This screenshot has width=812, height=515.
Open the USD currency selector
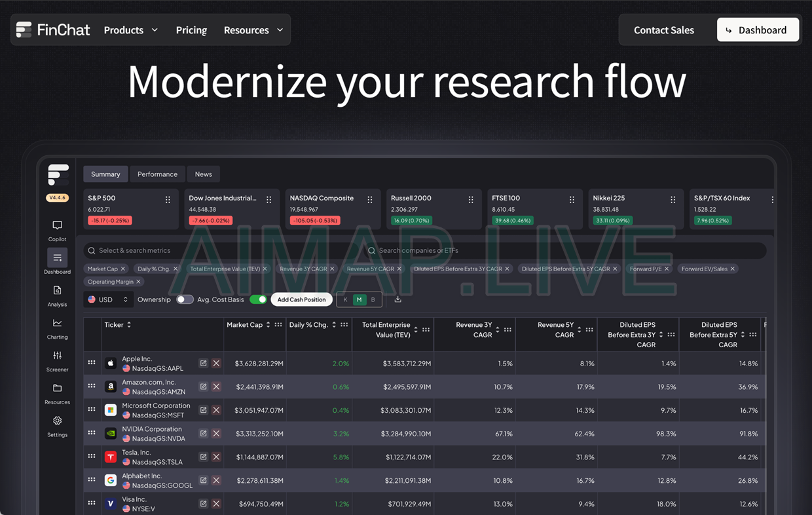108,299
